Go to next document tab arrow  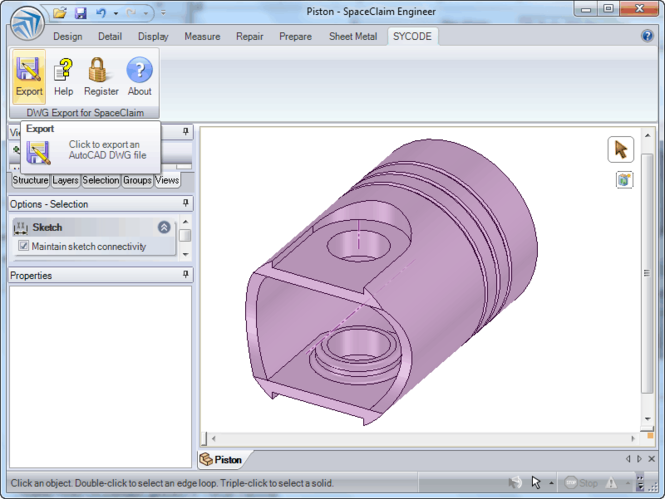(x=639, y=459)
